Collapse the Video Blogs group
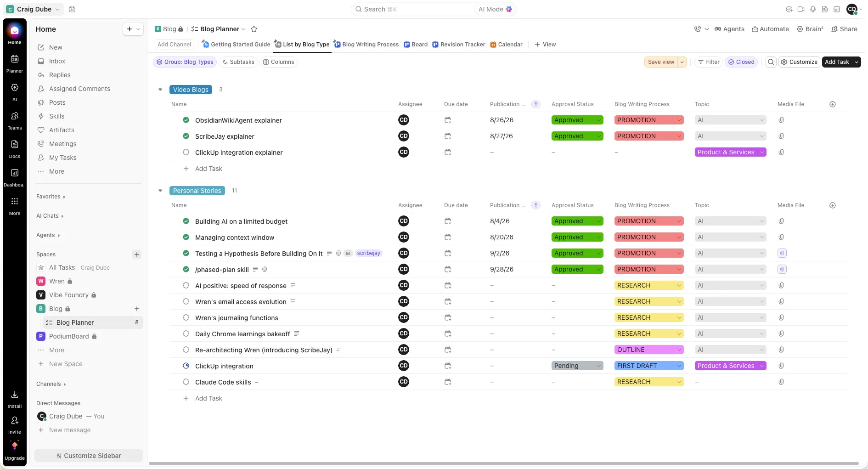Viewport: 868px width, 469px height. pyautogui.click(x=160, y=90)
